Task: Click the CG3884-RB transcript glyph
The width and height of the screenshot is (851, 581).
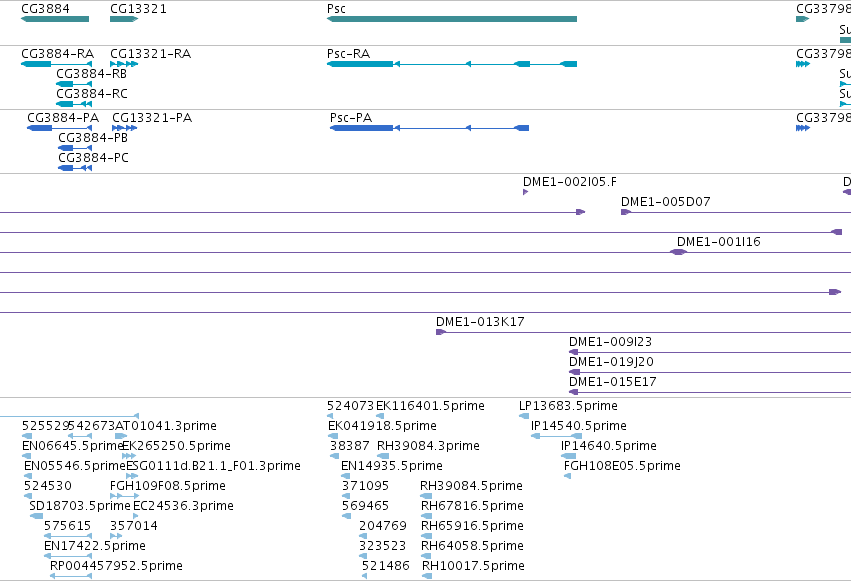Action: 74,84
